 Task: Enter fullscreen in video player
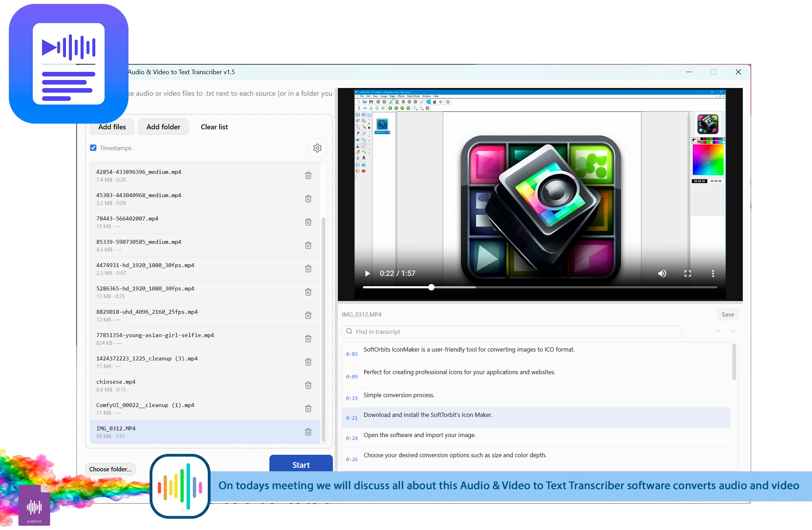pos(687,273)
